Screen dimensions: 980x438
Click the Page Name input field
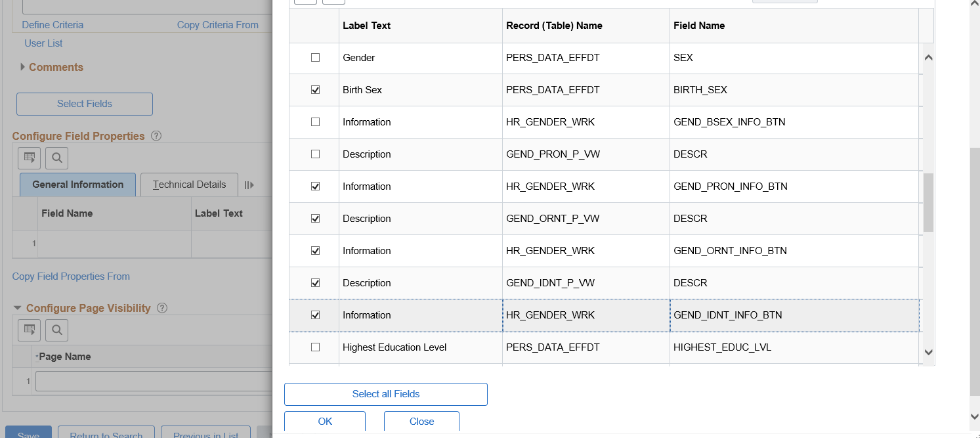(154, 382)
